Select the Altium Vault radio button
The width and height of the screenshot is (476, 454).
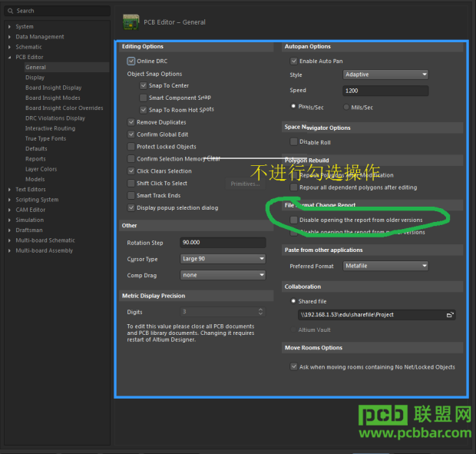tap(293, 330)
